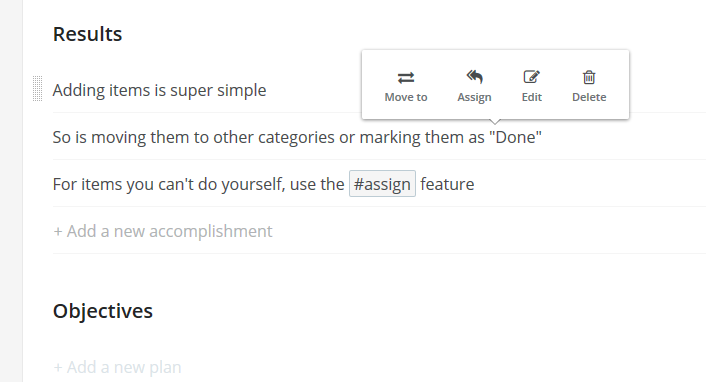Select the 'Move to' label in popup

coord(406,97)
